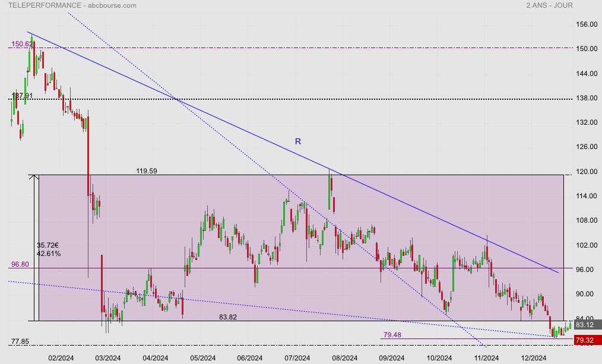Click the 90.00 price axis label

pyautogui.click(x=587, y=294)
